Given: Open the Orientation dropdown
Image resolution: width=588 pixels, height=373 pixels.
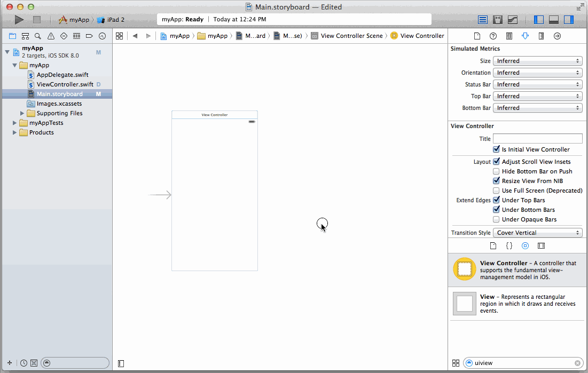Looking at the screenshot, I should (537, 73).
